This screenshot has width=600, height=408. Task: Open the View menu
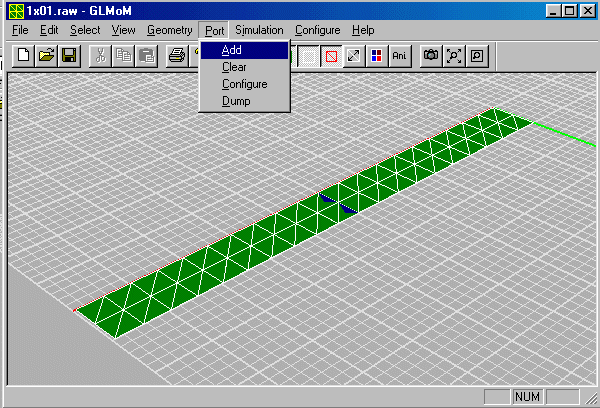(x=124, y=31)
